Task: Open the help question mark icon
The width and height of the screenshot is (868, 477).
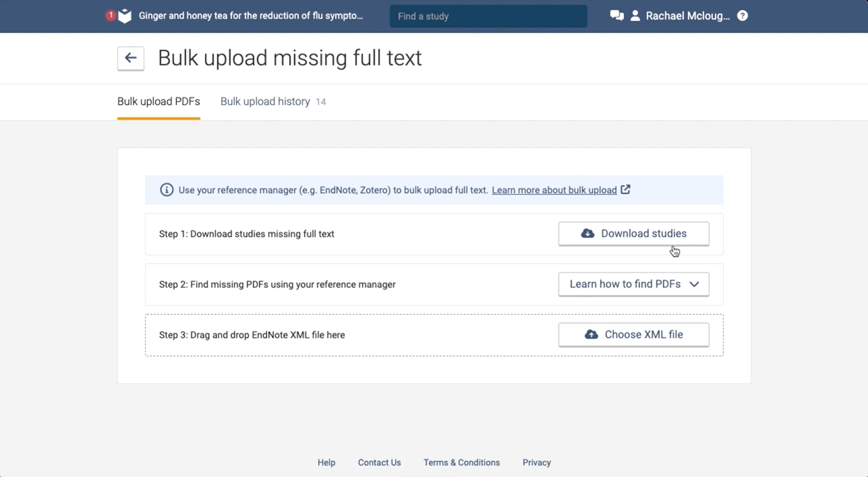Action: point(743,15)
